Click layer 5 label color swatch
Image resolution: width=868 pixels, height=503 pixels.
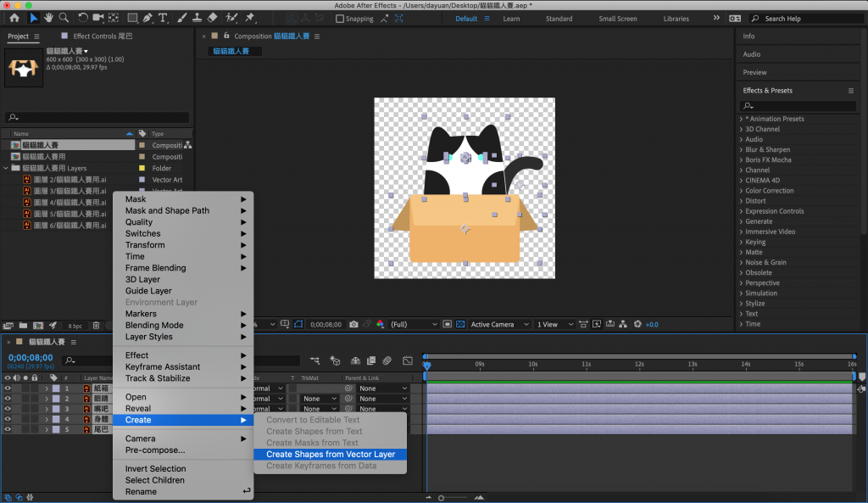tap(56, 429)
